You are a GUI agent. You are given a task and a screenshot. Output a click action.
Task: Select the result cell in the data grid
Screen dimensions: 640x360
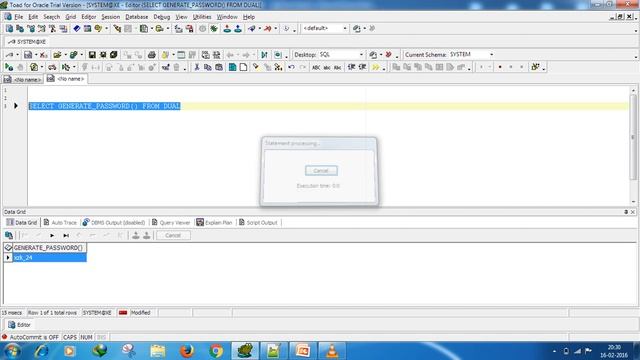tap(49, 258)
